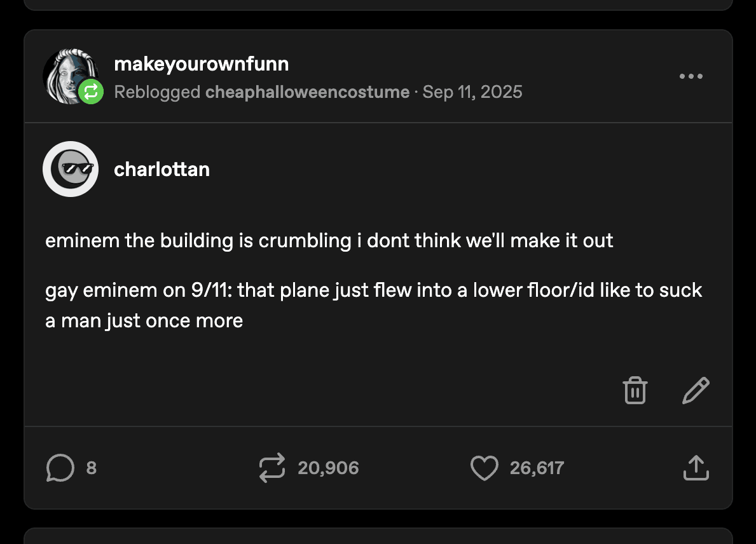This screenshot has width=756, height=544.
Task: Reblog the post using the arrows icon
Action: pyautogui.click(x=272, y=468)
